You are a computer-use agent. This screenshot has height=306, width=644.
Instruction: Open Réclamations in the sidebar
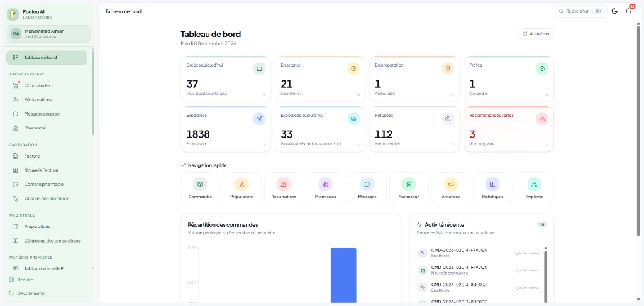coord(47,100)
